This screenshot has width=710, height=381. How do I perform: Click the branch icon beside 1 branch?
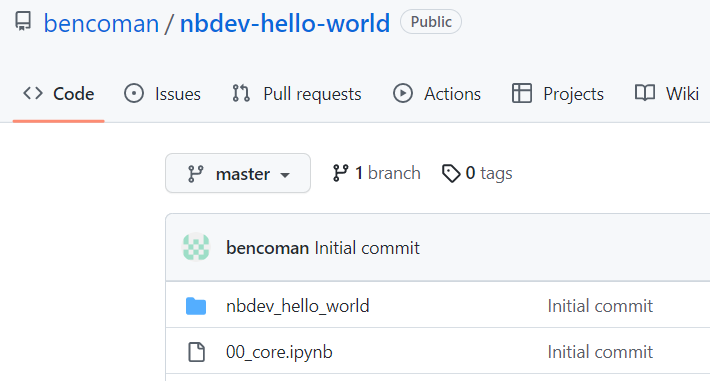pyautogui.click(x=340, y=173)
